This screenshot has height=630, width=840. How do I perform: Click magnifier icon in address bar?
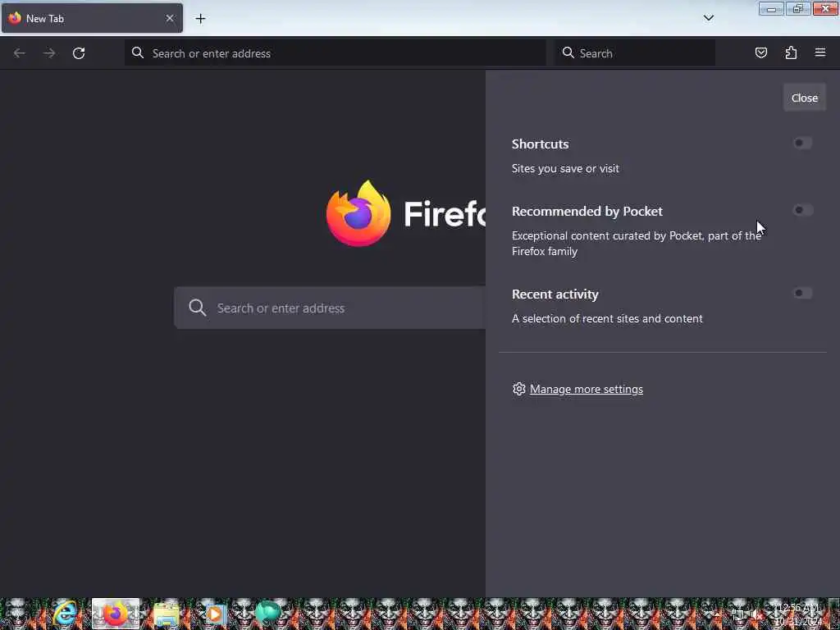pos(138,52)
